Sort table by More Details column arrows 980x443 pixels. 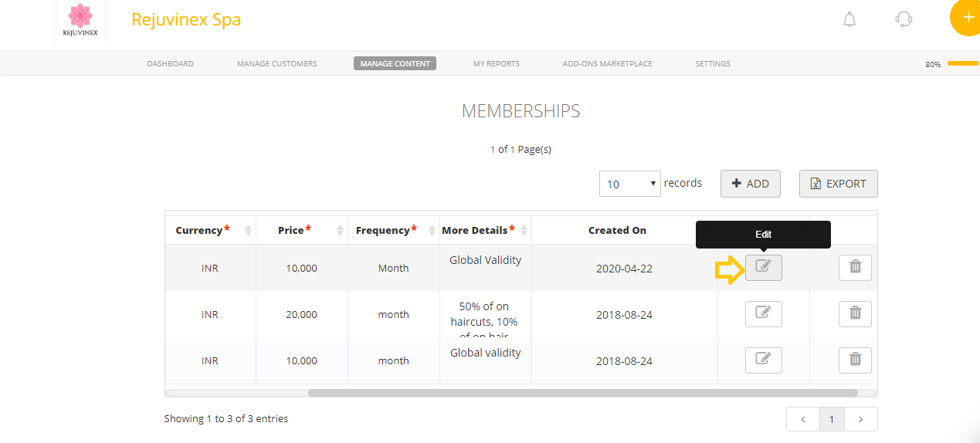(524, 230)
